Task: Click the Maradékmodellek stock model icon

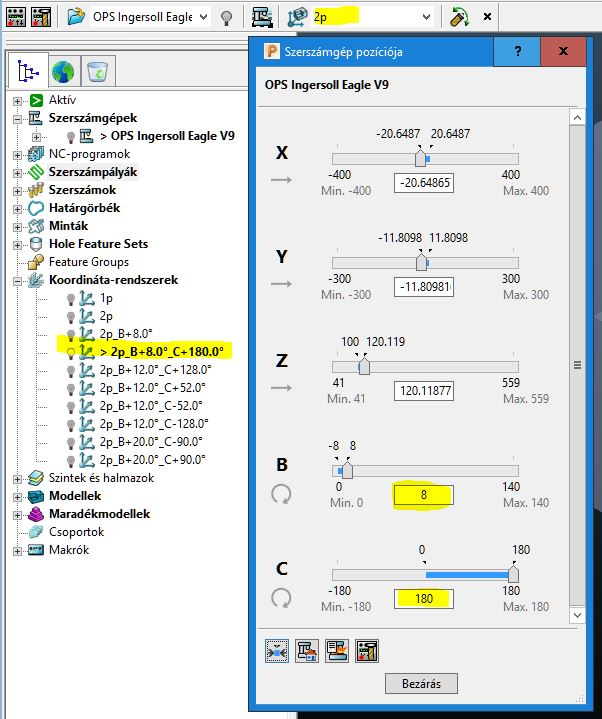Action: point(36,514)
